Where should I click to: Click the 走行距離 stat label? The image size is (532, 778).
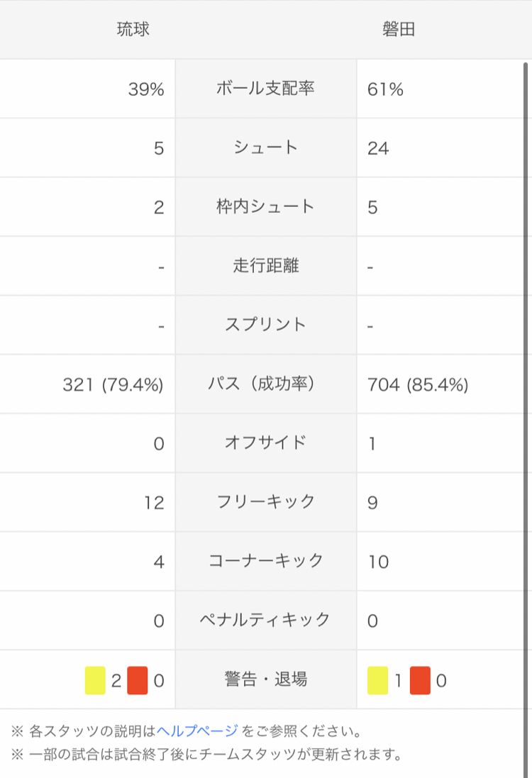pyautogui.click(x=265, y=266)
